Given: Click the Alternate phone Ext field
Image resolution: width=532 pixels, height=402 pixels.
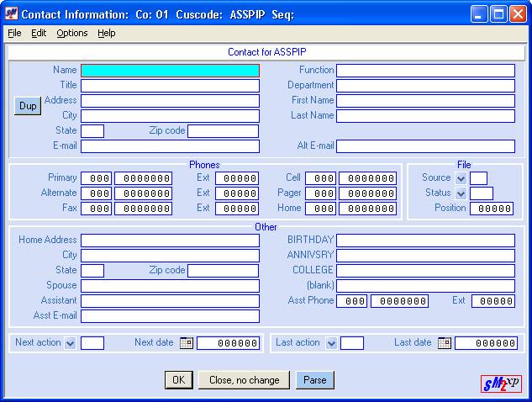Looking at the screenshot, I should click(x=237, y=193).
